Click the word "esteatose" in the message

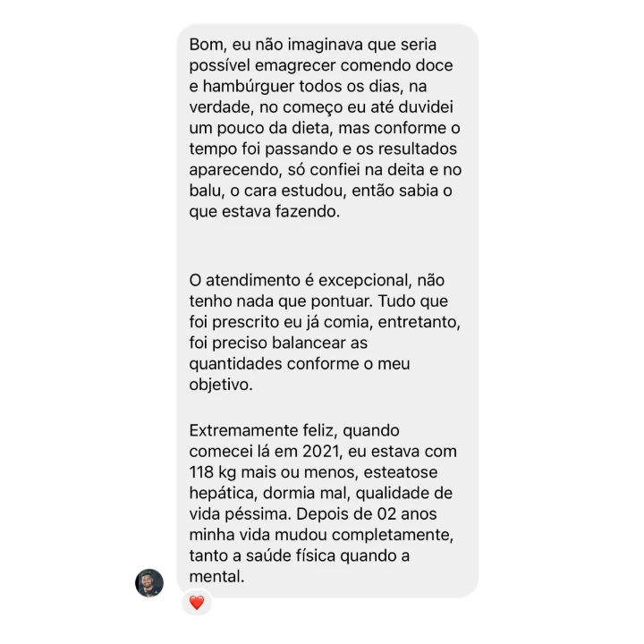pyautogui.click(x=401, y=472)
